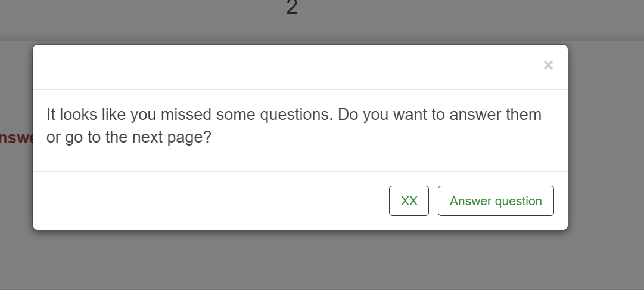Click the partially hidden red text behind dialog

(x=16, y=138)
